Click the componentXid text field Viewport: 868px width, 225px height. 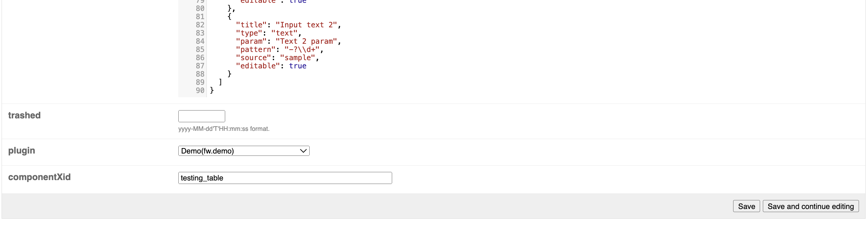285,178
